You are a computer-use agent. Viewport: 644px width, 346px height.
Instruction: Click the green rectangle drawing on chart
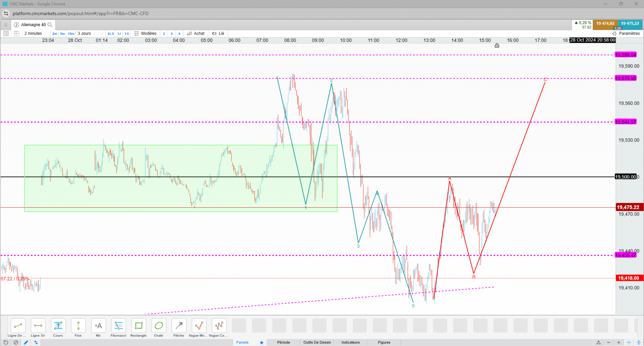coord(181,178)
